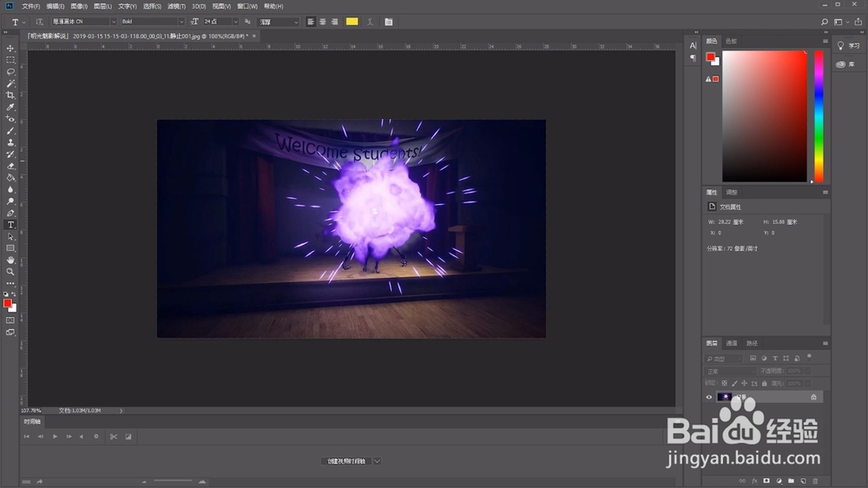Select the Rectangle shape tool
This screenshot has height=488, width=868.
pyautogui.click(x=10, y=248)
